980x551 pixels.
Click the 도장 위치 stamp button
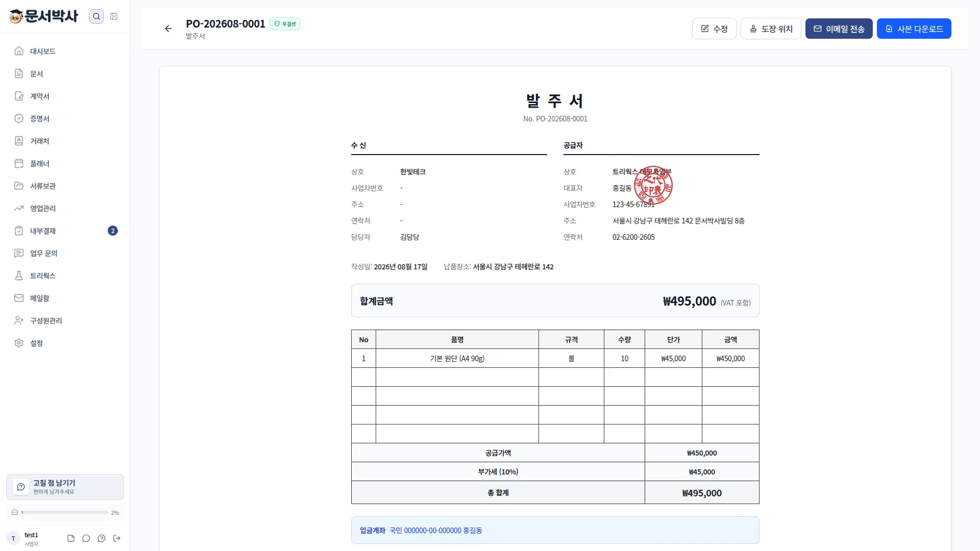[x=771, y=29]
